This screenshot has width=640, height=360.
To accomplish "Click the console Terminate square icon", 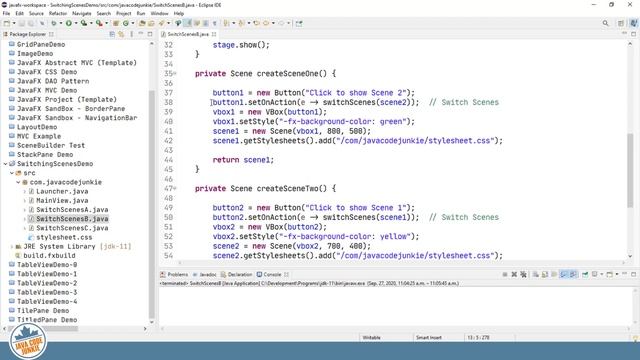I will [505, 274].
